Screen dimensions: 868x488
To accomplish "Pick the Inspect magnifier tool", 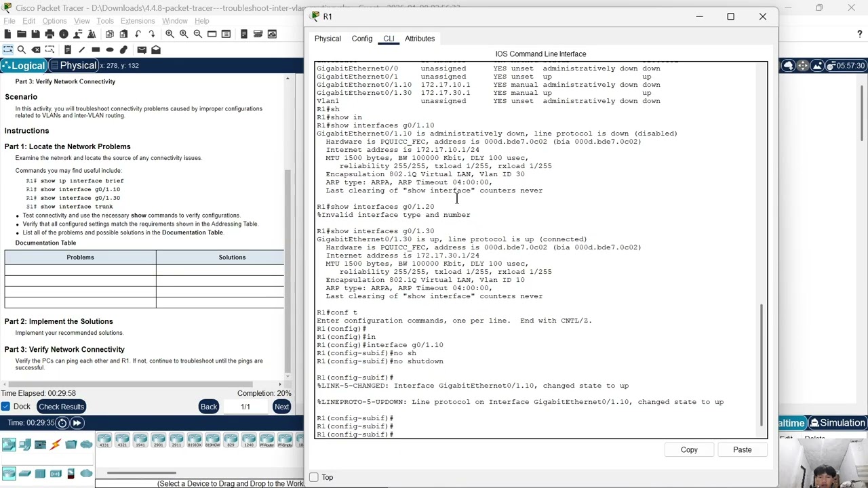I will (22, 49).
